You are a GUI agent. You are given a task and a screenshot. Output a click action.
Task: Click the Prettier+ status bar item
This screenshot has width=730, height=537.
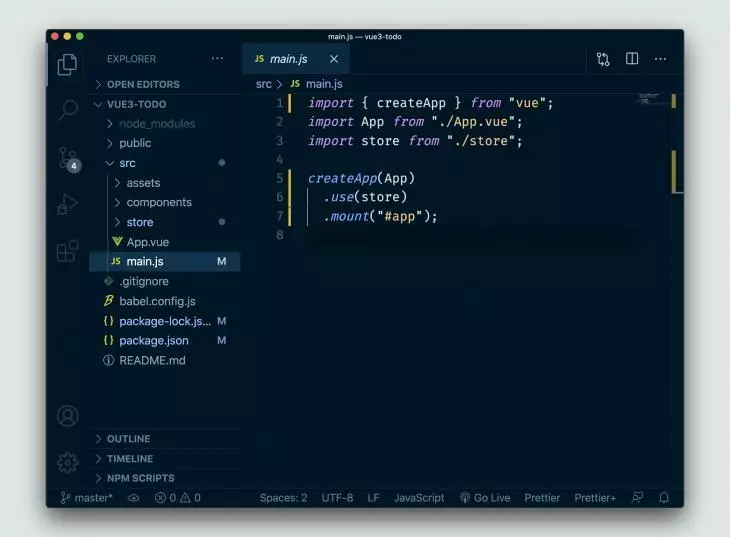click(x=595, y=498)
